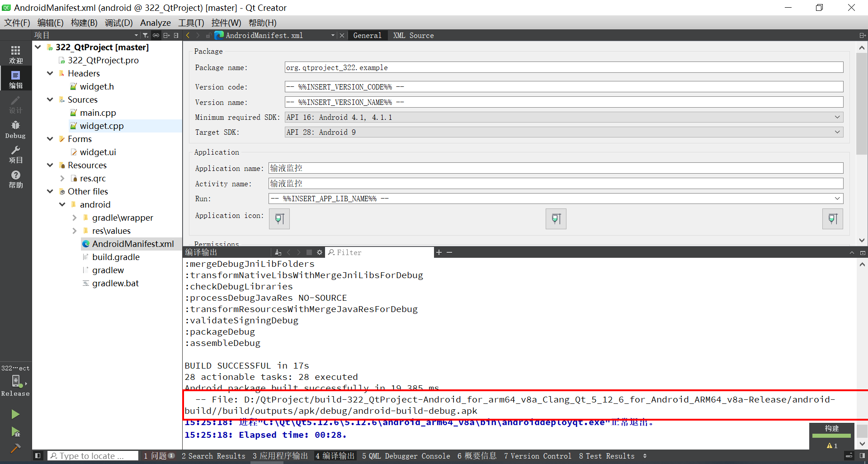
Task: Collapse the Headers folder
Action: point(50,73)
